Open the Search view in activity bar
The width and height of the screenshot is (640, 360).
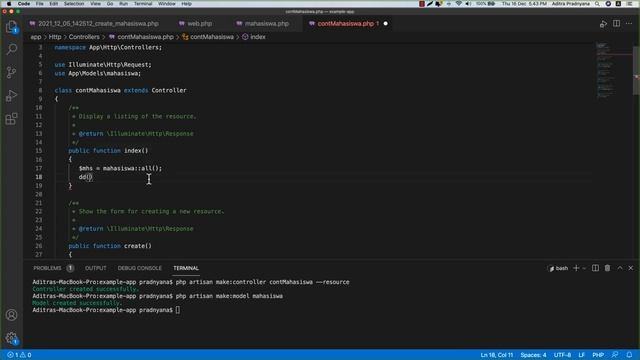click(x=11, y=49)
